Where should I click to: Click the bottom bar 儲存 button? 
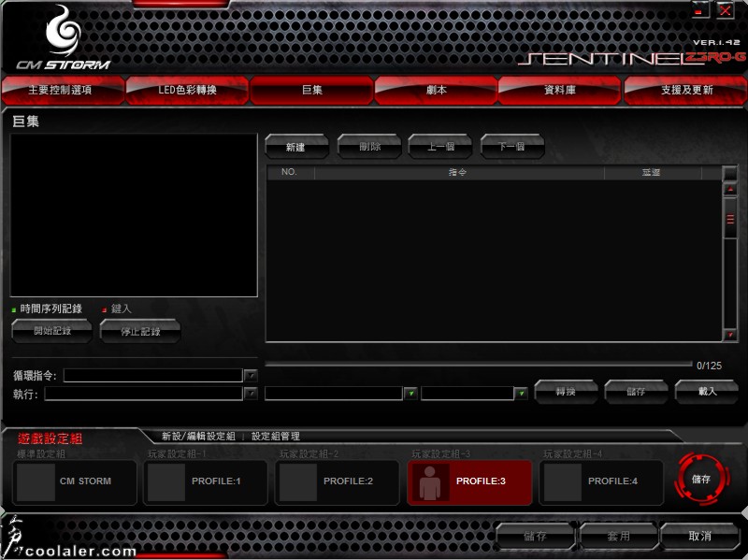[535, 536]
